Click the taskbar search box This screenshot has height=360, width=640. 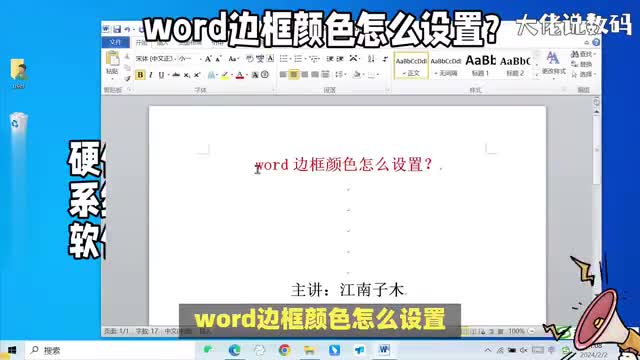point(109,350)
